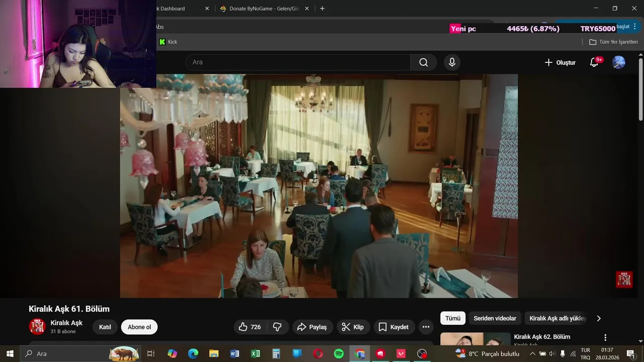Like the video with thumbs up
644x362 pixels.
coord(250,327)
